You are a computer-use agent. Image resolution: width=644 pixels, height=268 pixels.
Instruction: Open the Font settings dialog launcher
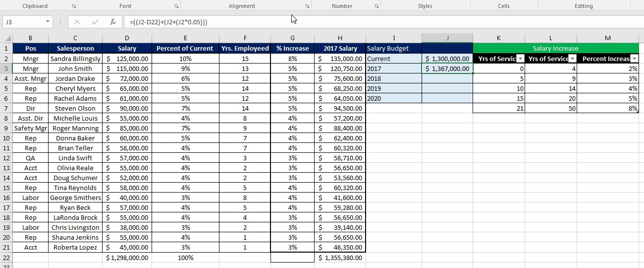(x=176, y=6)
